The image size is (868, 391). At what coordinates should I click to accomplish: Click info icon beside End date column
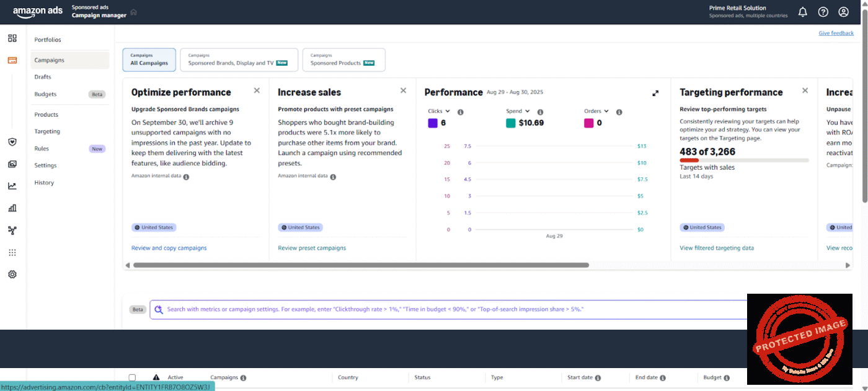click(663, 378)
